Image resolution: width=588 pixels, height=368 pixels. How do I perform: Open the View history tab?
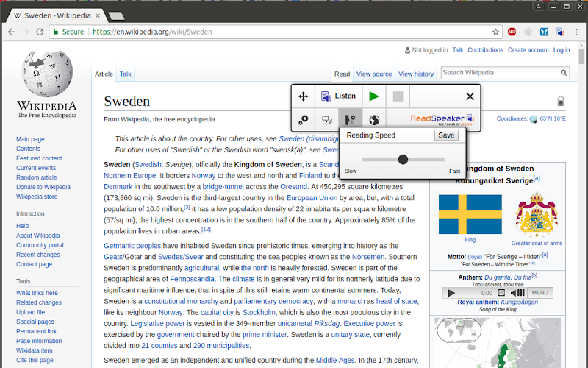click(416, 74)
